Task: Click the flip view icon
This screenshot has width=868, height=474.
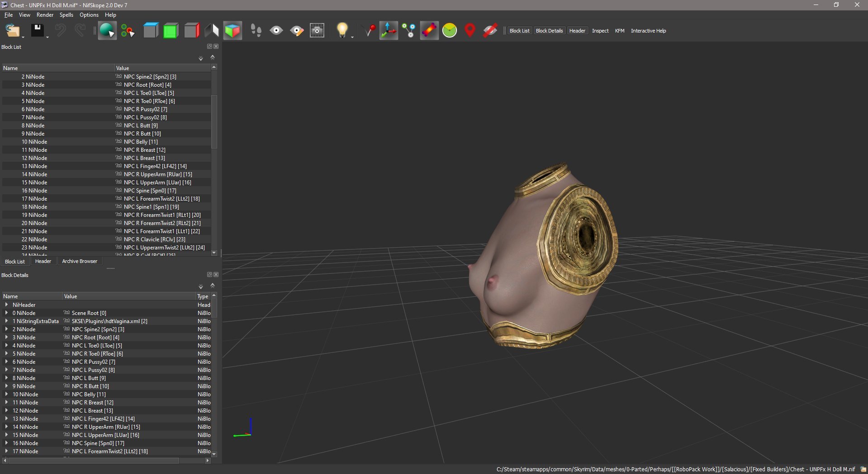Action: [x=212, y=31]
